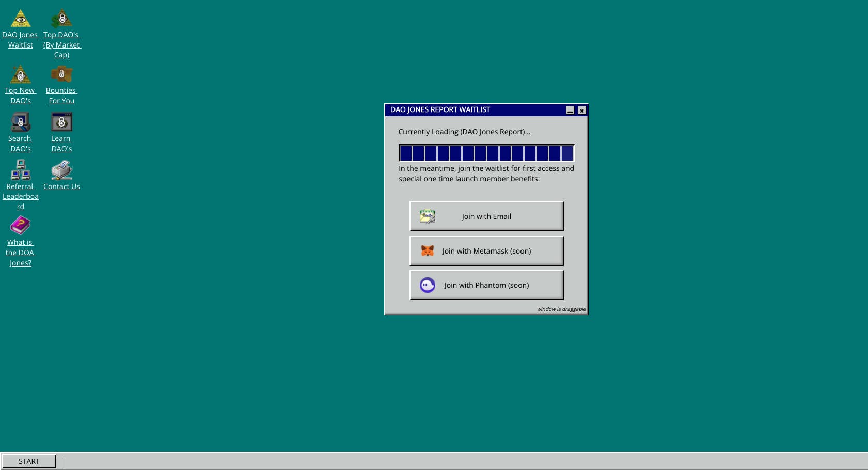Open the Referral Leaderboard network icon
This screenshot has width=868, height=470.
(21, 170)
